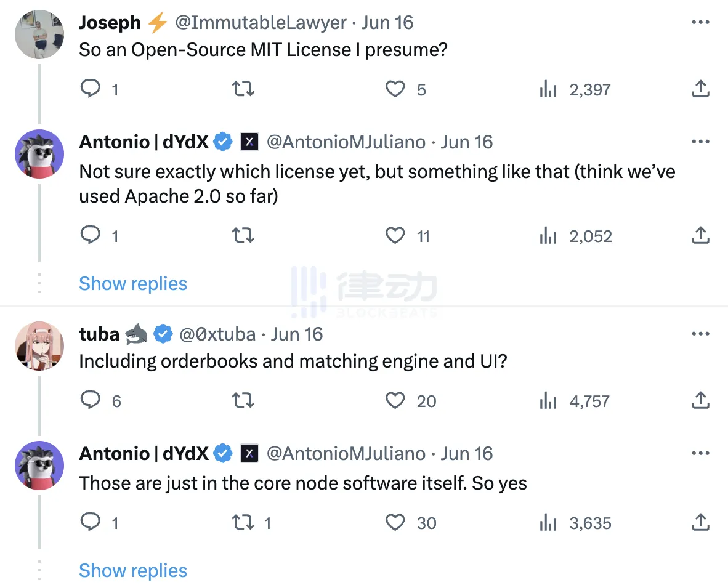This screenshot has width=728, height=585.
Task: Like tuba's orderbooks question tweet
Action: pos(395,401)
